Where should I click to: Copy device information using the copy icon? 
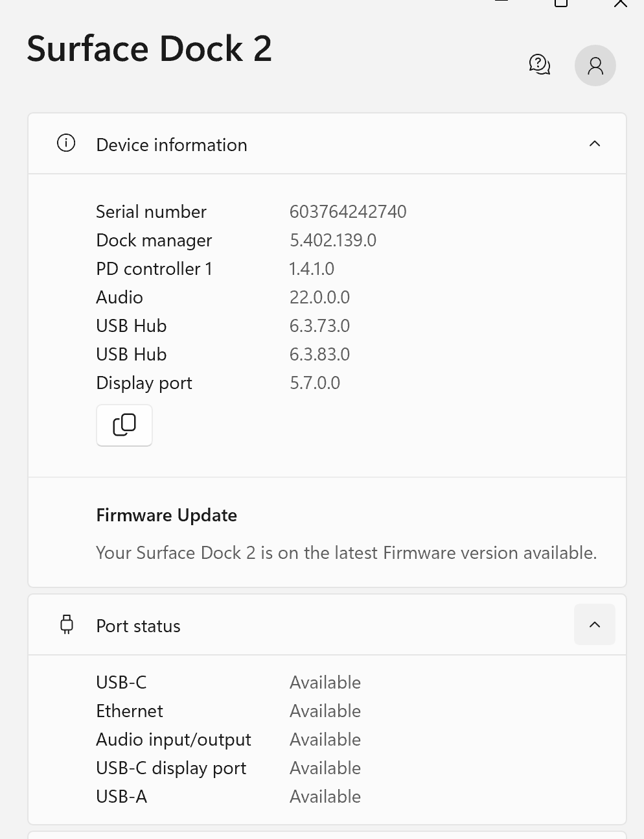[x=124, y=425]
